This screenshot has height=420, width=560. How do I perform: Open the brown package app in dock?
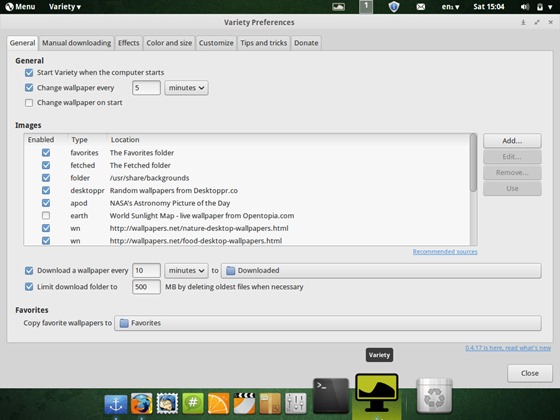pyautogui.click(x=270, y=404)
